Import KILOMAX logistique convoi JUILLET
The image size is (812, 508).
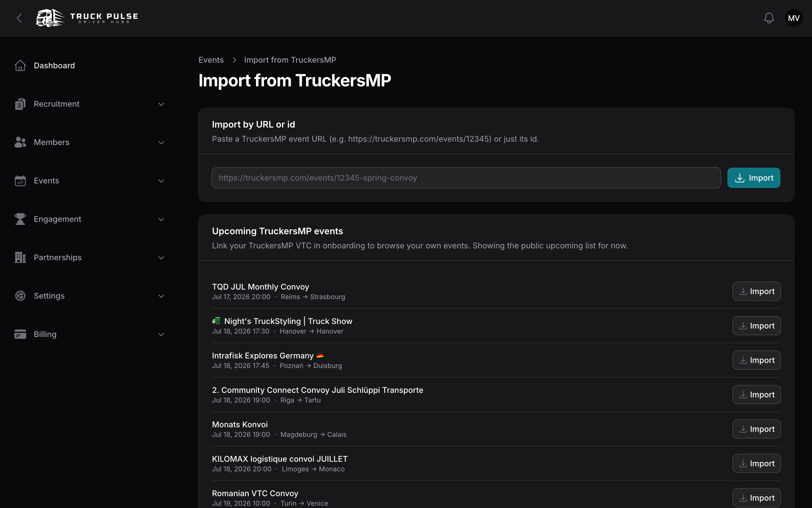[756, 463]
